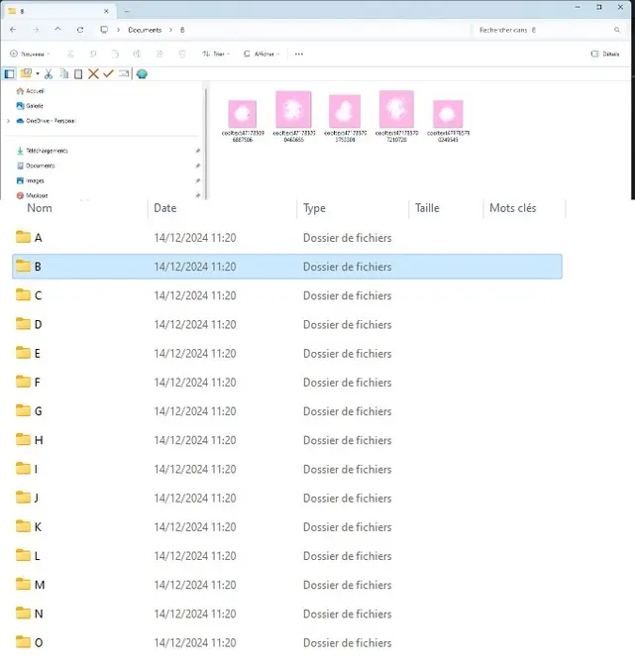Click the PC monitor icon in address bar
Image resolution: width=635 pixels, height=672 pixels.
coord(104,30)
